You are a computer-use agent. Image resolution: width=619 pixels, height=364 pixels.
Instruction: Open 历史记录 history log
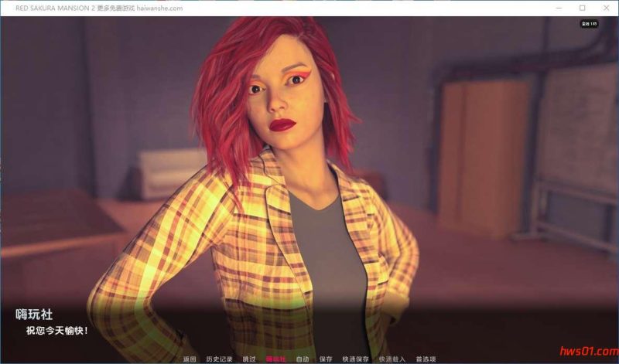tap(219, 359)
